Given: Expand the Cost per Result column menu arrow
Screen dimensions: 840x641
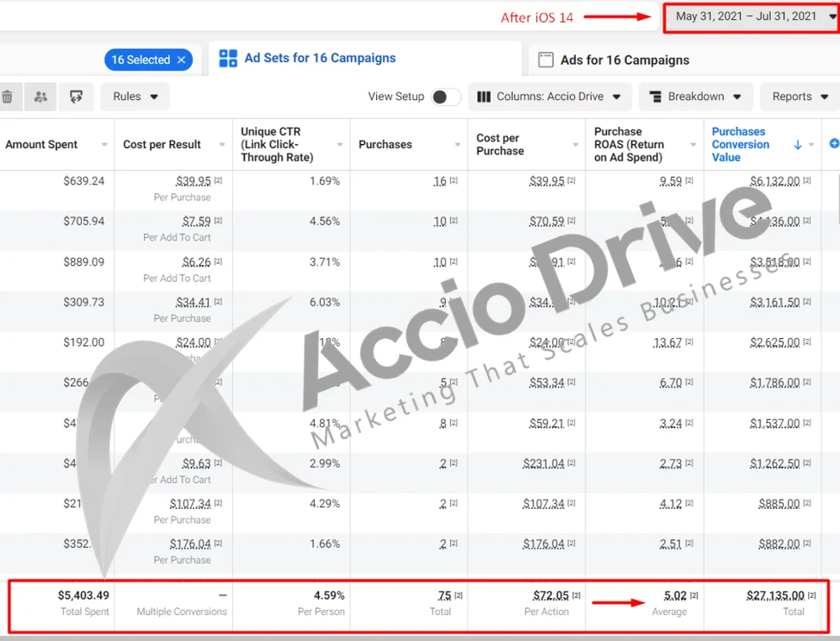Looking at the screenshot, I should click(x=222, y=145).
